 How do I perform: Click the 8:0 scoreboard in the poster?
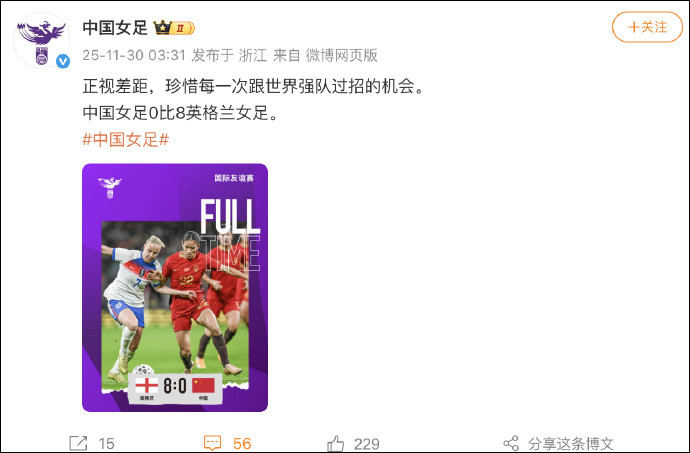click(175, 387)
